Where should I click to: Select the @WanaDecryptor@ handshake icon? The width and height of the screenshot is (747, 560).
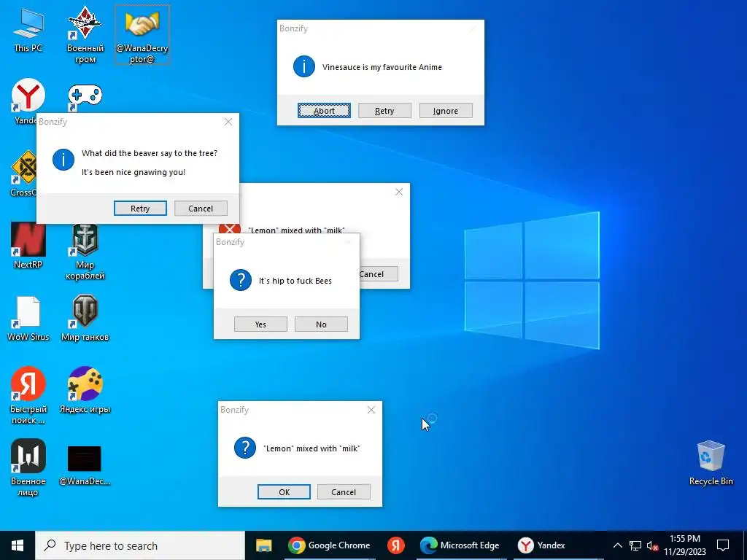[x=142, y=35]
